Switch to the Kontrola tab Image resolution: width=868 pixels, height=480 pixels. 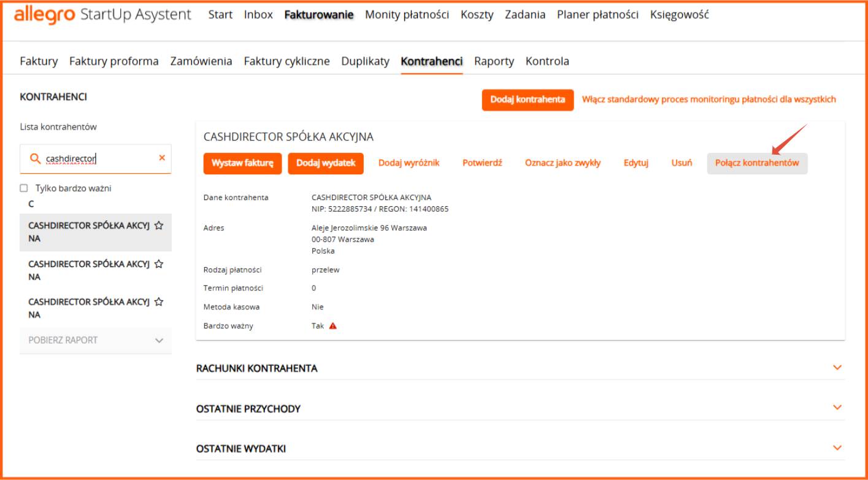click(x=547, y=61)
